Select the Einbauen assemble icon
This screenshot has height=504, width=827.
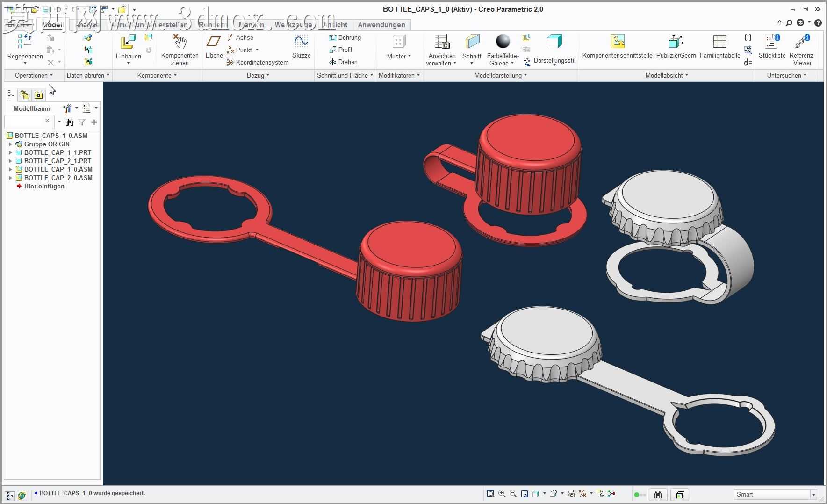[x=128, y=42]
